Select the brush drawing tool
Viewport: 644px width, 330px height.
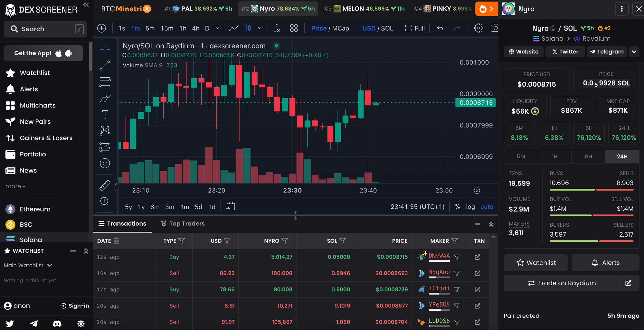[105, 98]
